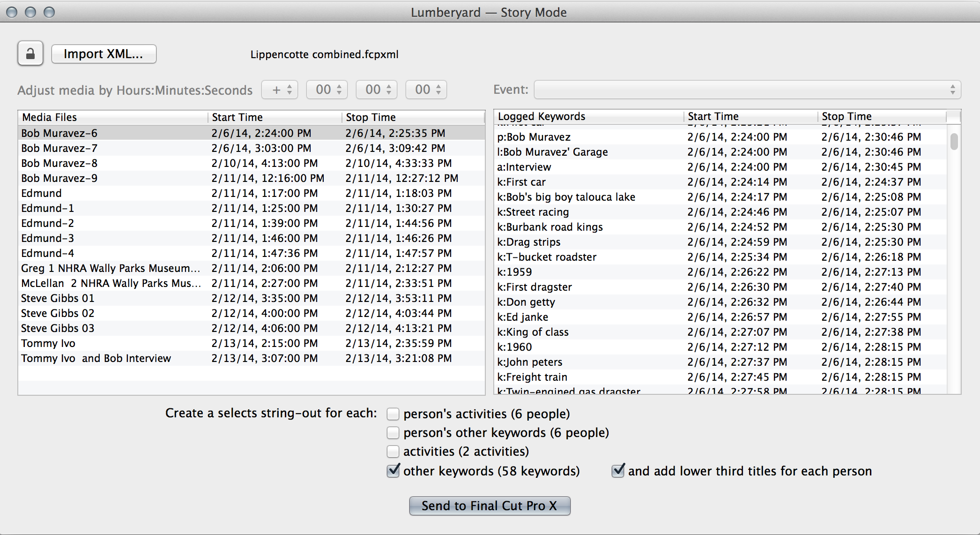Uncheck other keywords (58 keywords)
Screen dimensions: 980x535
coord(393,471)
